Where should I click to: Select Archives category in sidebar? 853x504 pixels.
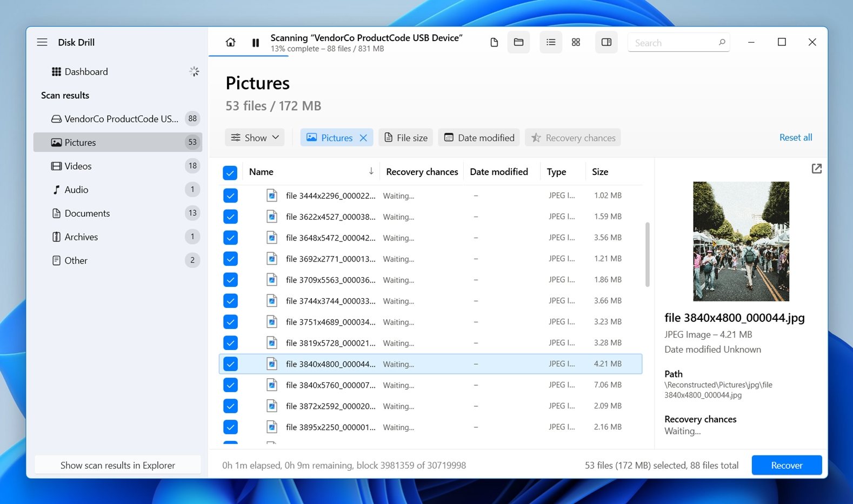point(118,237)
